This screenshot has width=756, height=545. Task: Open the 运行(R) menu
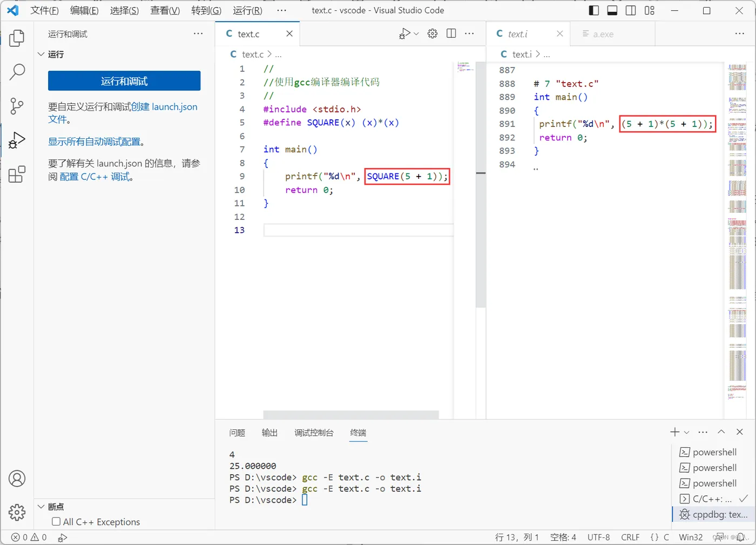point(247,10)
